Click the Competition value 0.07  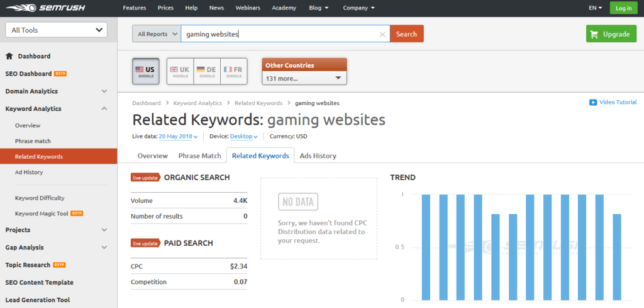[x=240, y=282]
